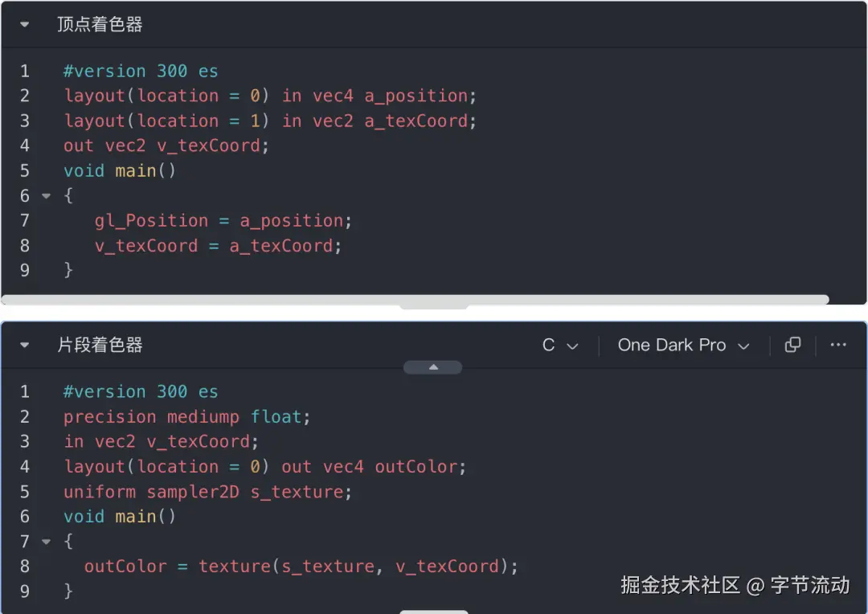Image resolution: width=868 pixels, height=614 pixels.
Task: Fold the main block at line 6 of vertex shader
Action: click(x=46, y=194)
